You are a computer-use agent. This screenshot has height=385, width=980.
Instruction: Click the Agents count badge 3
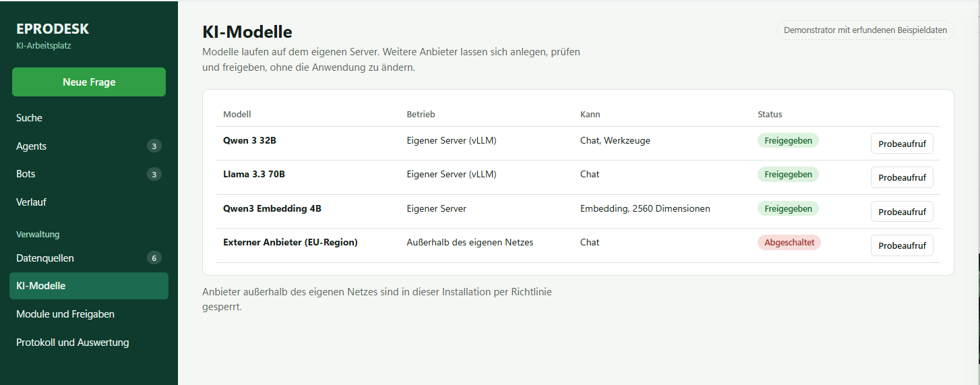coord(154,146)
